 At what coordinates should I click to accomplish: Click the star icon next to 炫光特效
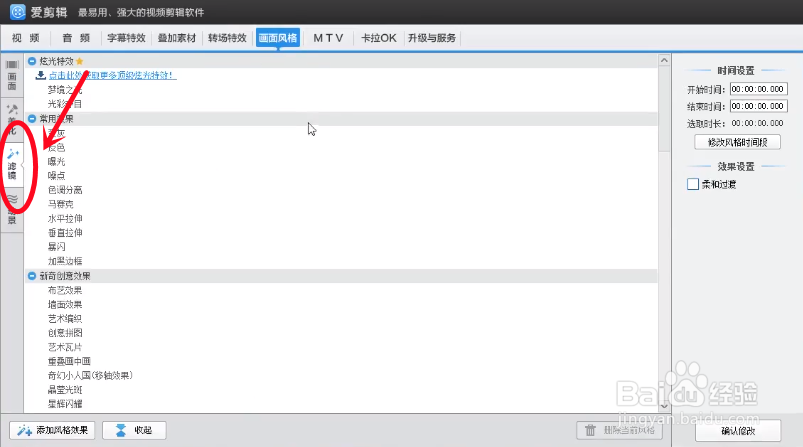point(79,61)
